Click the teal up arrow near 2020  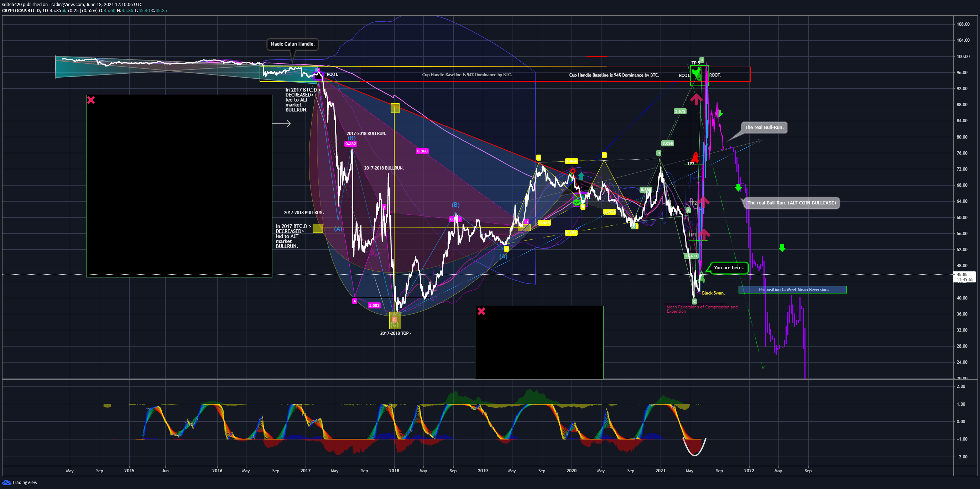point(581,176)
